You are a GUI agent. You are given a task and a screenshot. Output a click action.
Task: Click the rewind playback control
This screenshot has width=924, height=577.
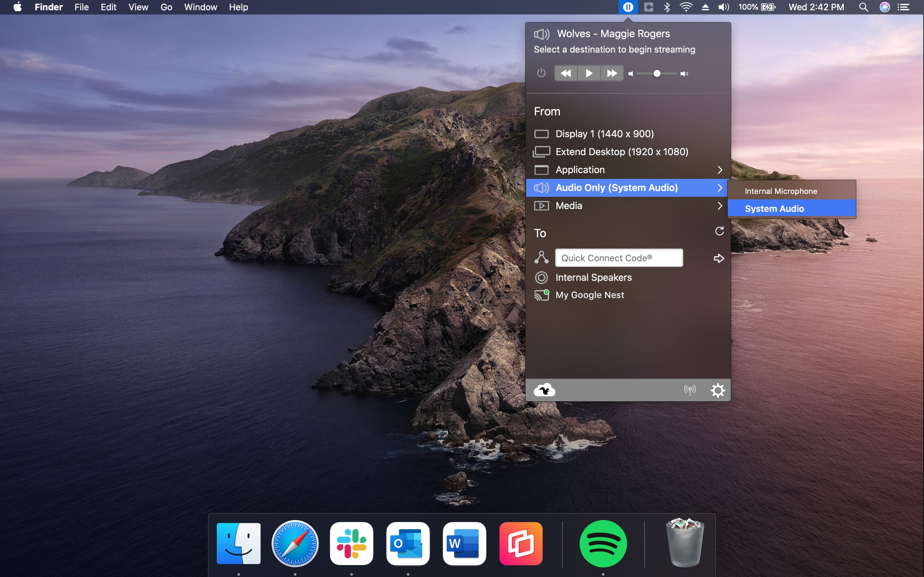tap(566, 73)
